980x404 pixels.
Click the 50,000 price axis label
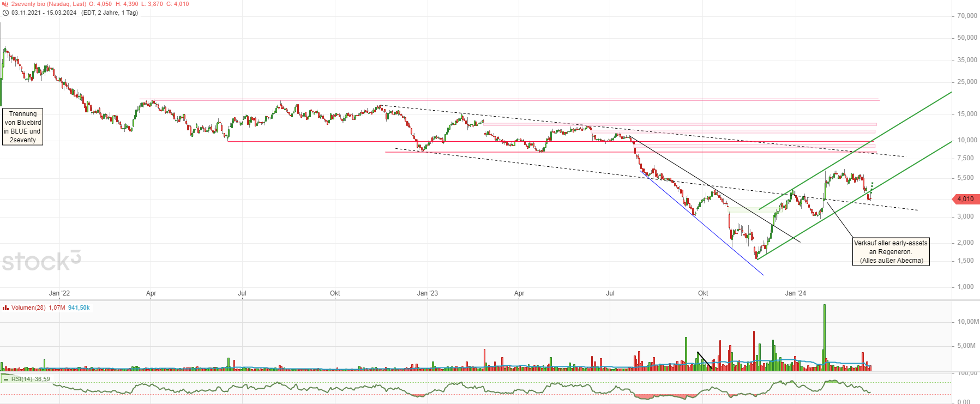click(x=967, y=38)
